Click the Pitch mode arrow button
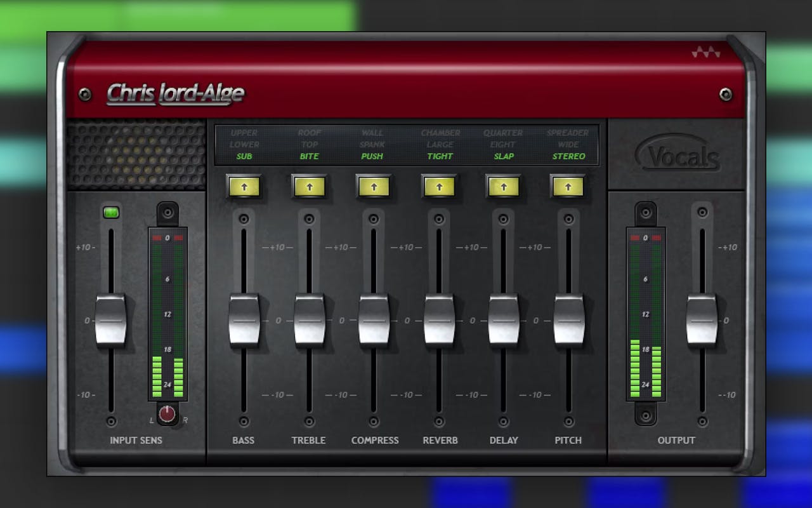This screenshot has width=812, height=508. tap(568, 187)
